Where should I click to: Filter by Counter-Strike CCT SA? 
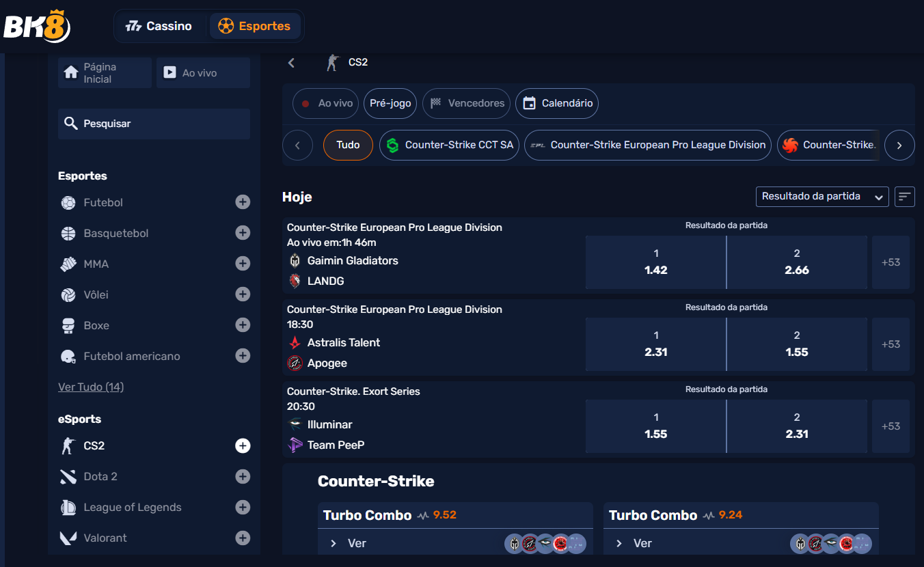pyautogui.click(x=449, y=145)
